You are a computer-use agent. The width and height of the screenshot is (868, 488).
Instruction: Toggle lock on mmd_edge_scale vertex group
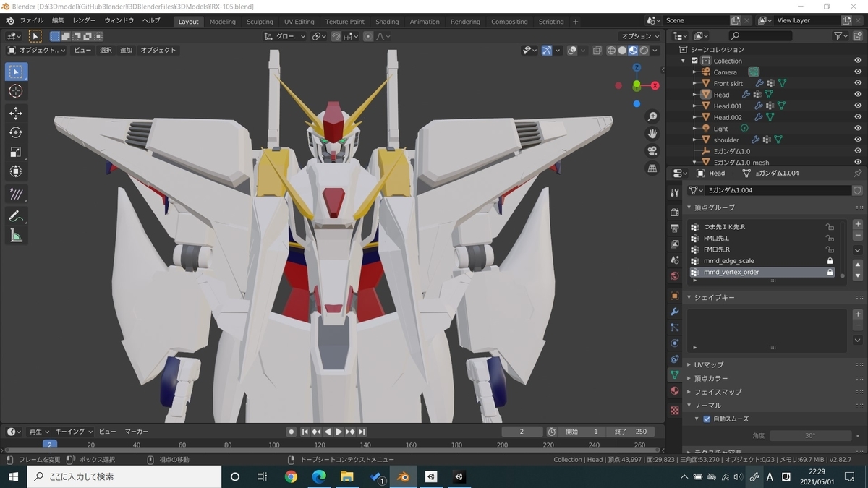pos(830,261)
